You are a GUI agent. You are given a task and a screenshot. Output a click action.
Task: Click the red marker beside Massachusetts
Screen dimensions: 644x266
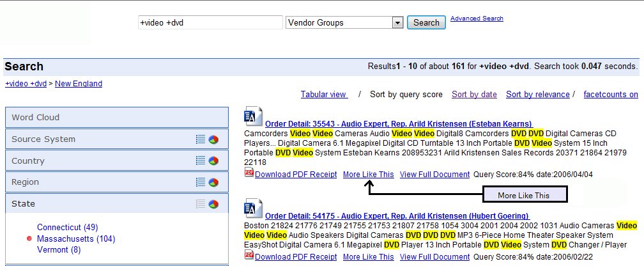coord(29,239)
